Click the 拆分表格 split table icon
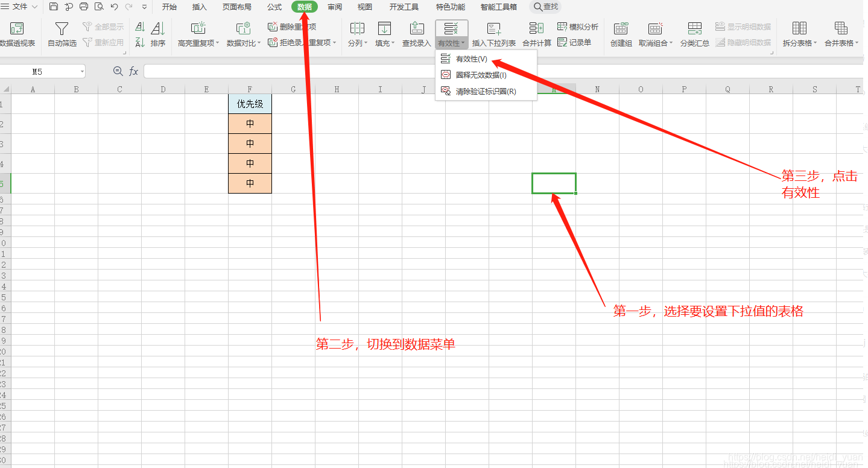This screenshot has height=468, width=868. point(799,28)
